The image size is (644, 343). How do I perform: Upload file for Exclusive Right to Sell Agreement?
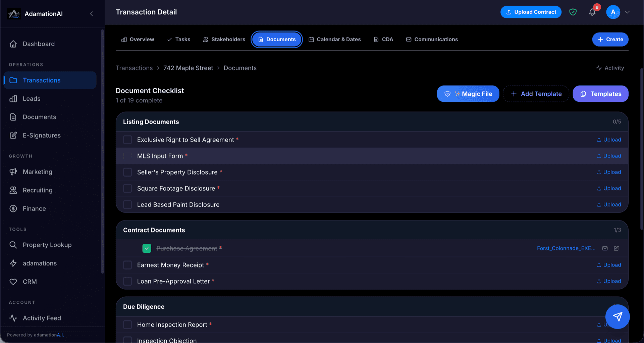[x=609, y=140]
